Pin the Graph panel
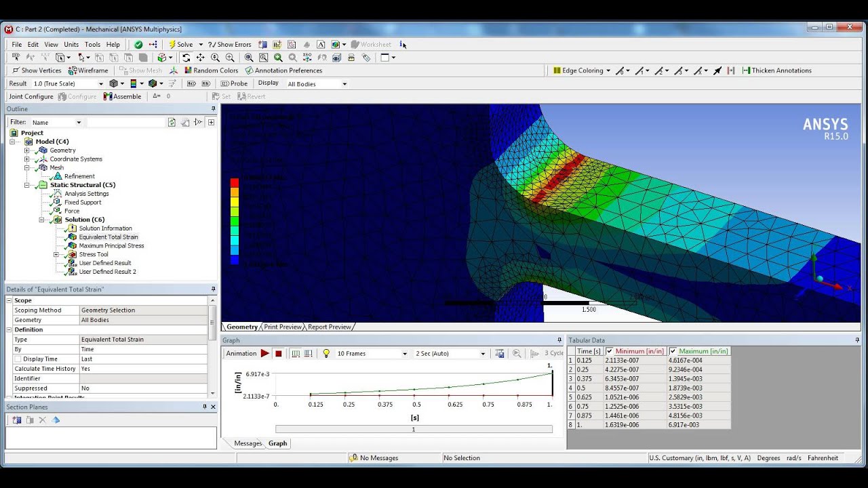 pyautogui.click(x=559, y=340)
